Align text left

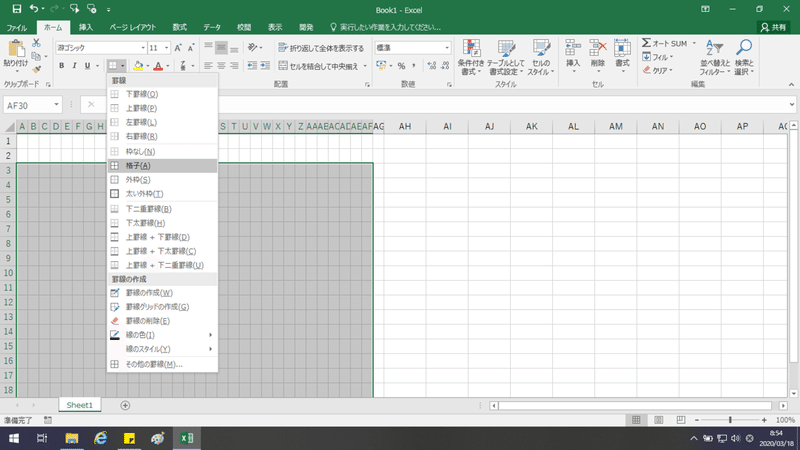pos(208,66)
